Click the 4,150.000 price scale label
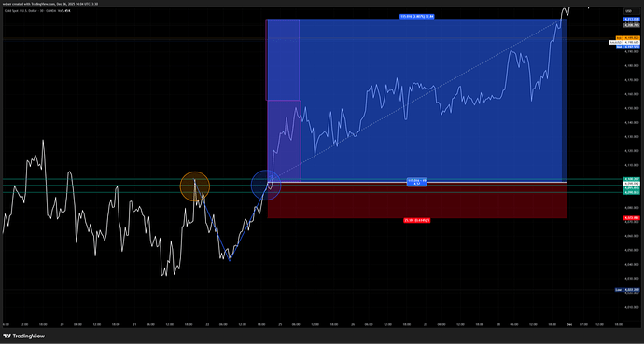The image size is (644, 344). coord(631,108)
